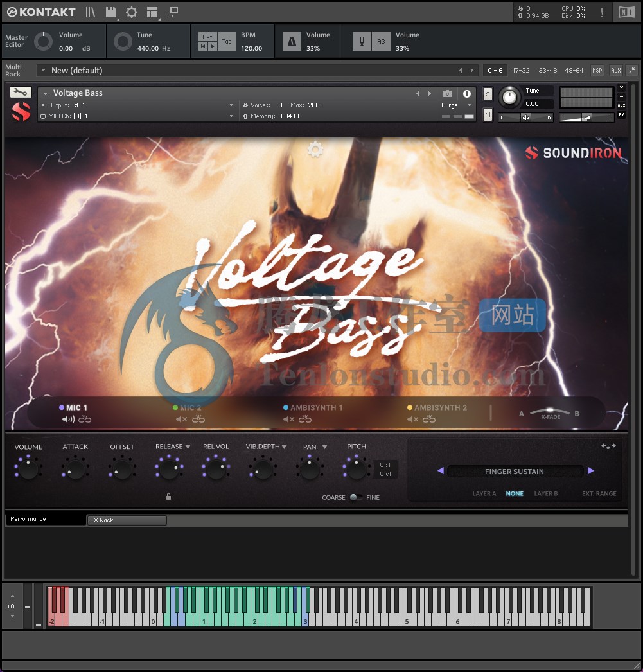Click the ATTACK knob
Image resolution: width=643 pixels, height=672 pixels.
[x=75, y=469]
